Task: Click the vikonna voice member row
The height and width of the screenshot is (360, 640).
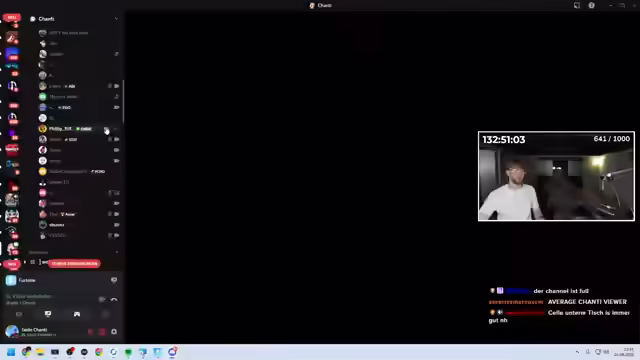Action: [x=80, y=225]
